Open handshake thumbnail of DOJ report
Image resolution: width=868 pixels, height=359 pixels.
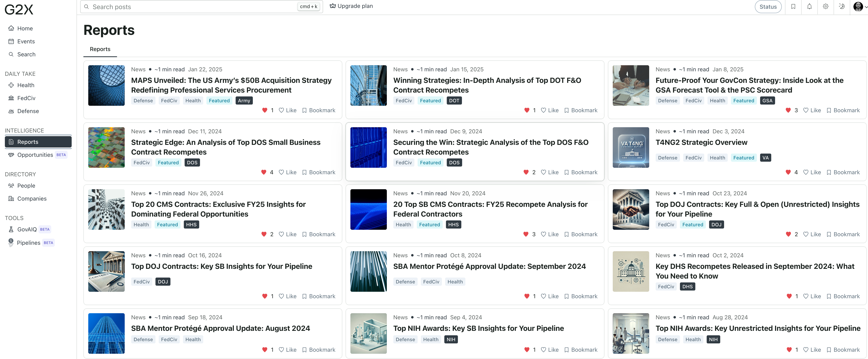click(631, 209)
